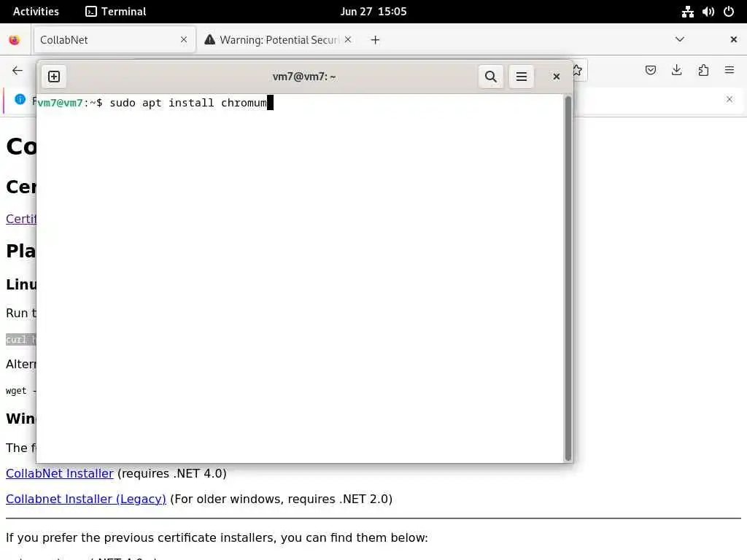Click the info icon in the notification bar
The width and height of the screenshot is (747, 560).
[x=20, y=99]
